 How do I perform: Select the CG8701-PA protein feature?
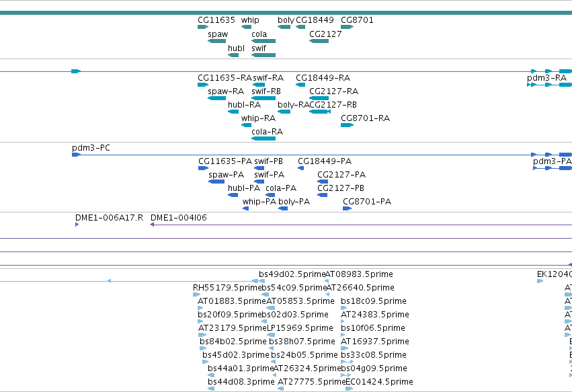click(347, 208)
